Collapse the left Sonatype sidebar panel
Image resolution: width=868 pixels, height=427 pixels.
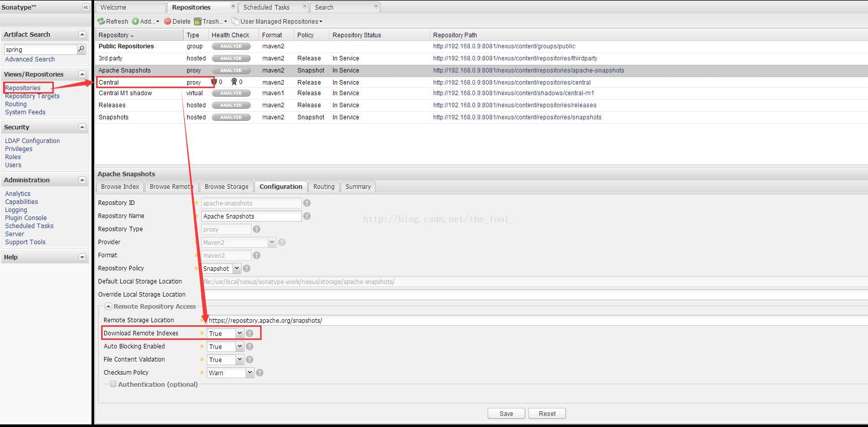pyautogui.click(x=86, y=7)
